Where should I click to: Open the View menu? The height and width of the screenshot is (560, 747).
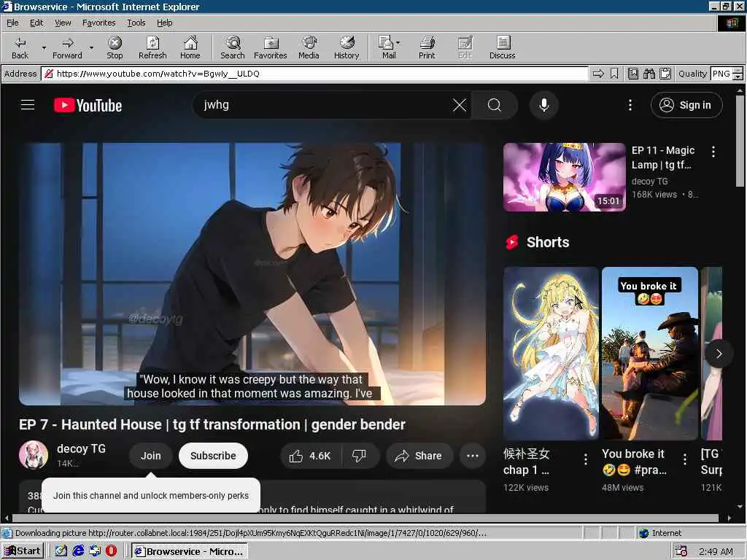click(x=63, y=23)
